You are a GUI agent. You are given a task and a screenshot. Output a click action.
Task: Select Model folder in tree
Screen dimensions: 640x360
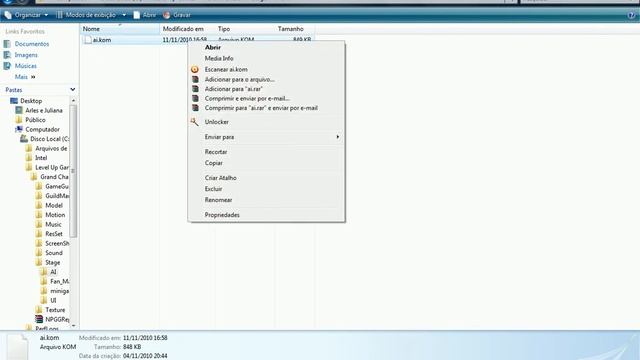point(54,205)
